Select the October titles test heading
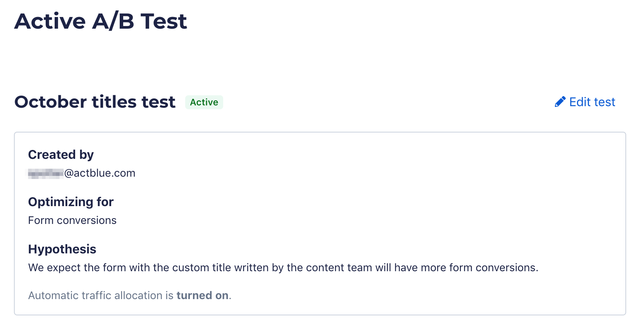 pos(95,102)
